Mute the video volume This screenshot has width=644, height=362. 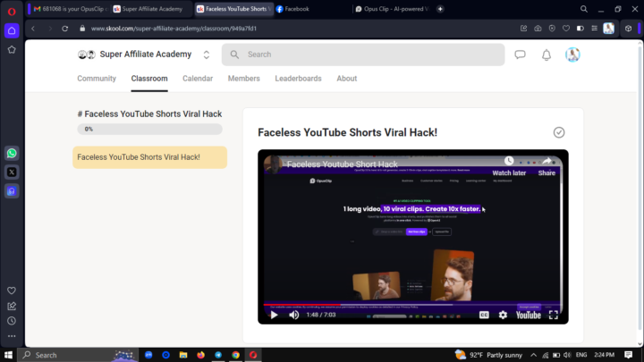pyautogui.click(x=294, y=315)
